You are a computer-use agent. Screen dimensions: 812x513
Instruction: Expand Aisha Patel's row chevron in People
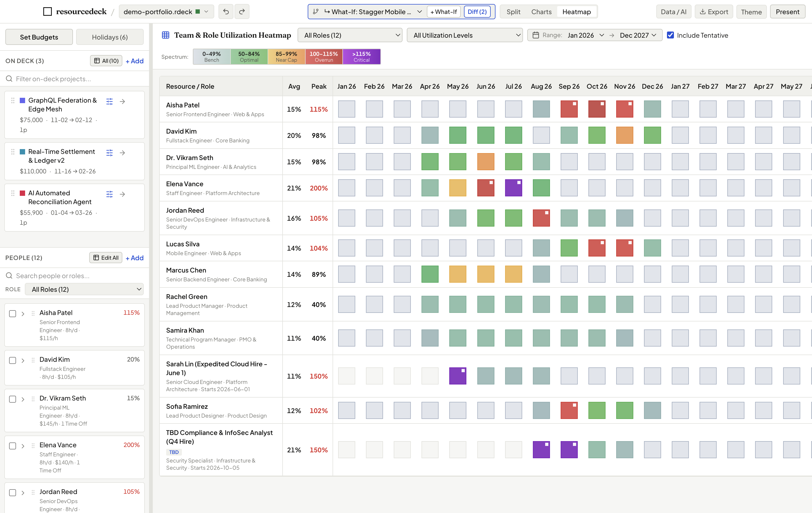[x=23, y=314]
